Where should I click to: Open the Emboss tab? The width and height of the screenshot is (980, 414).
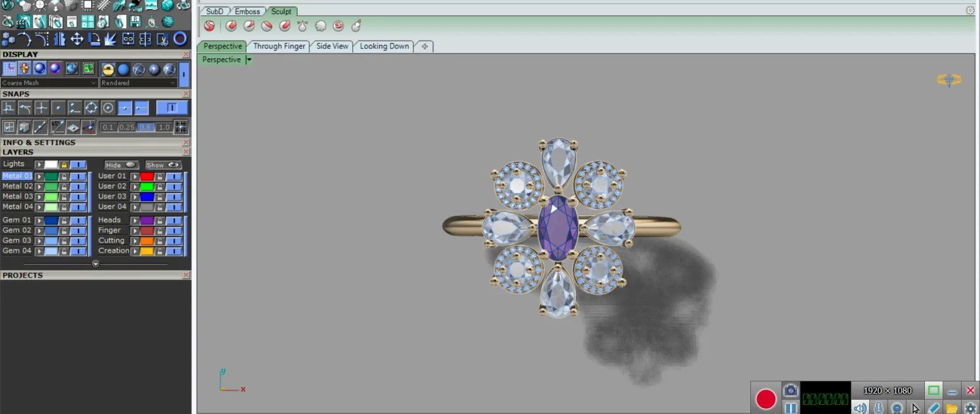247,11
